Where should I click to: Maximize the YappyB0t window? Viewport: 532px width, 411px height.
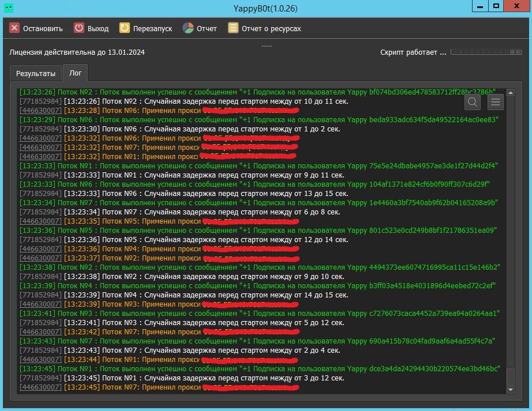tap(496, 6)
